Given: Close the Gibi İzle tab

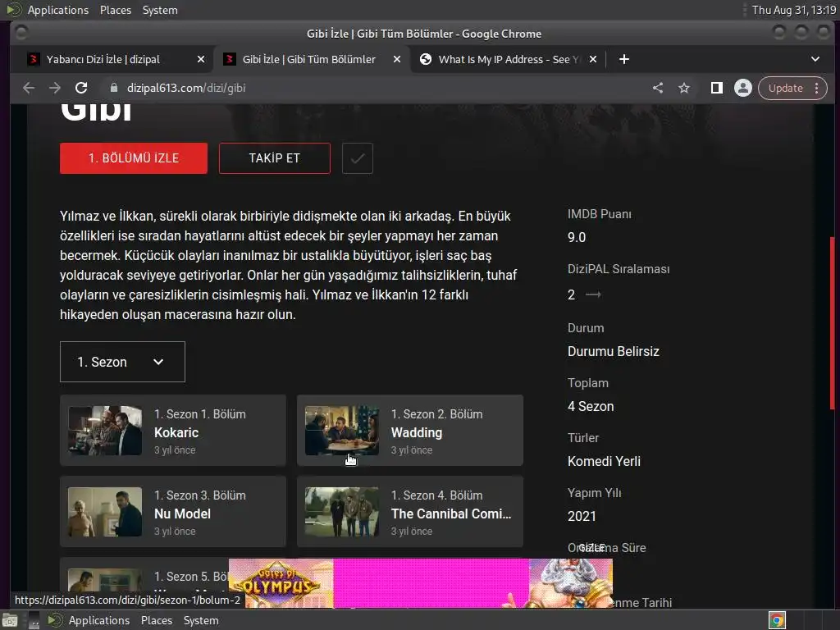Looking at the screenshot, I should [x=397, y=59].
